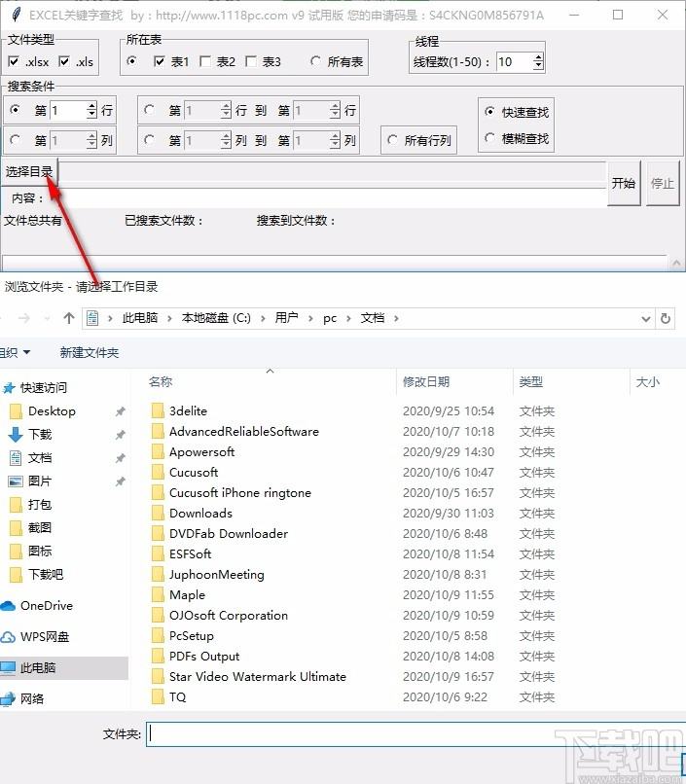Click the pin icon beside Desktop
Image resolution: width=686 pixels, height=784 pixels.
(x=120, y=411)
